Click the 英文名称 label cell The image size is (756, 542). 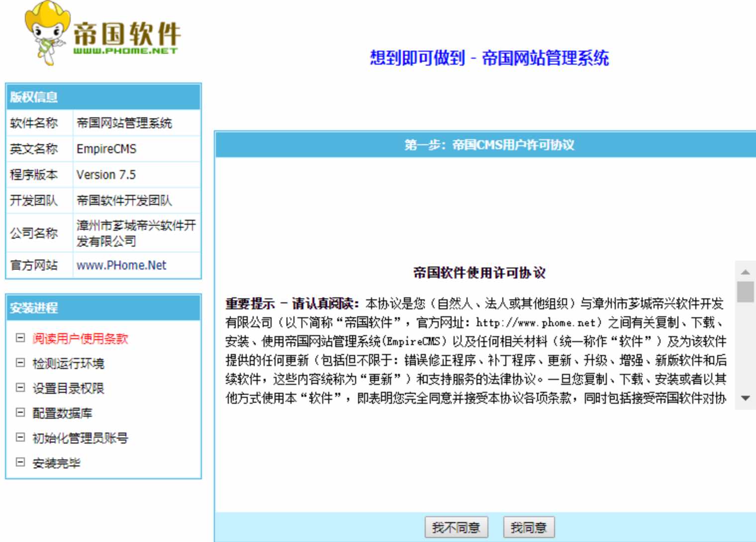coord(40,149)
